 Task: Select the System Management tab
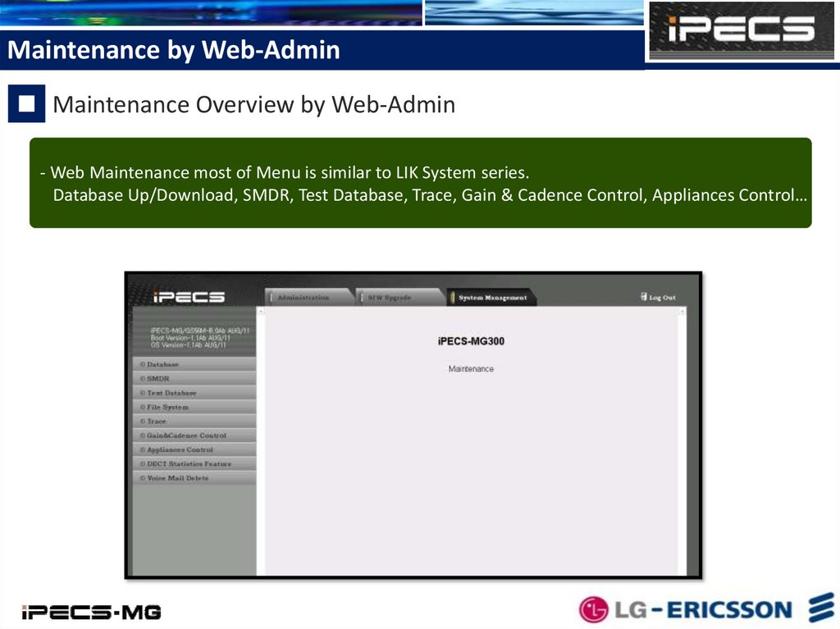pyautogui.click(x=491, y=298)
